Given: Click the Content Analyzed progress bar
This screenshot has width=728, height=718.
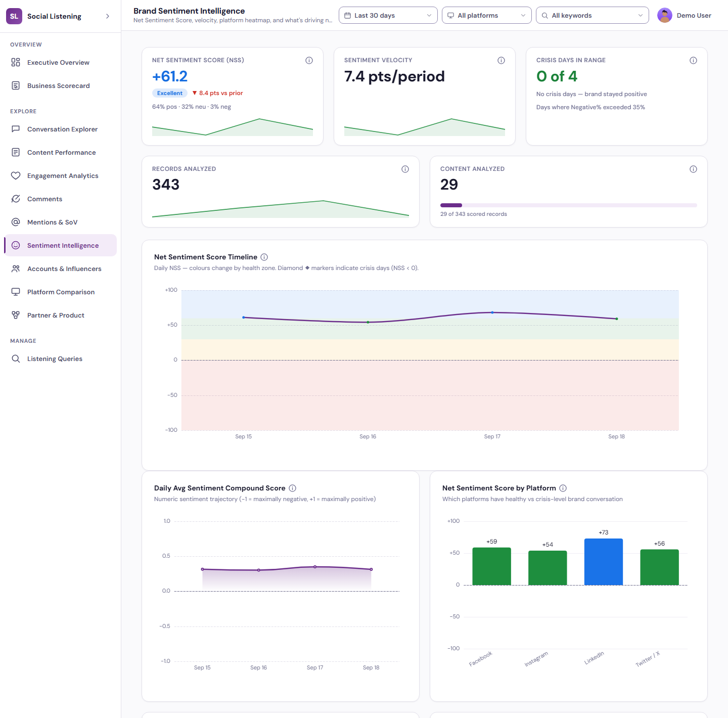Looking at the screenshot, I should [569, 205].
